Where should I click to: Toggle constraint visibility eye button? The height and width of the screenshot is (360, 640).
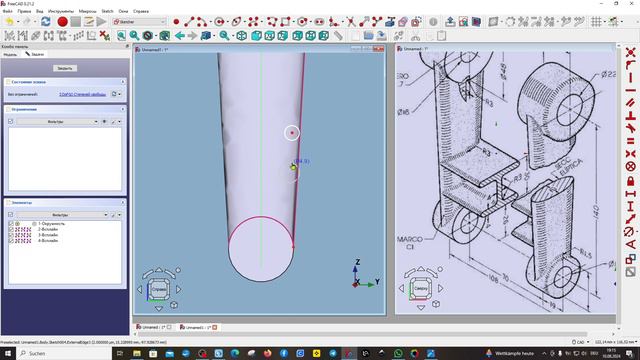point(104,122)
